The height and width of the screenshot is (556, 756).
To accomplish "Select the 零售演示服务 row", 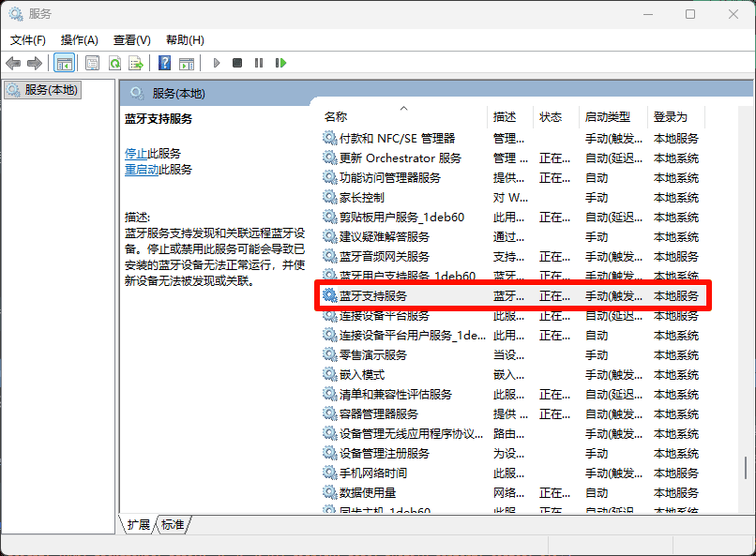I will (513, 355).
